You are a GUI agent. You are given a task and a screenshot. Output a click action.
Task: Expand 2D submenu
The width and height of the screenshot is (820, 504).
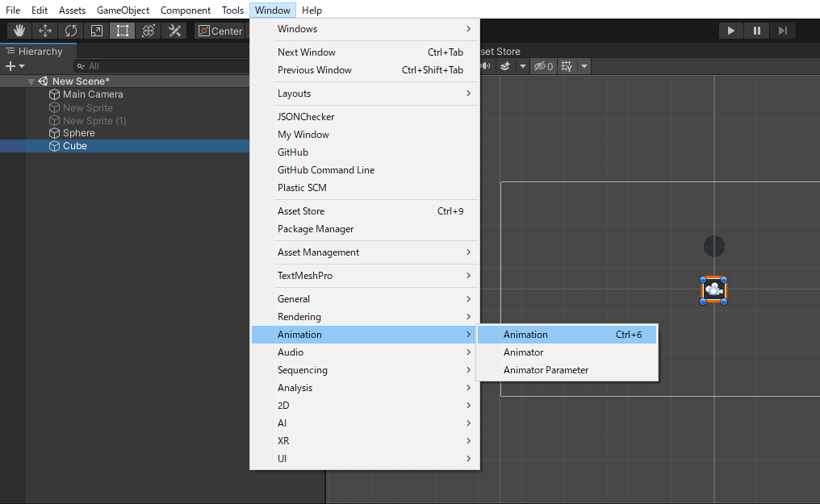[x=365, y=406]
